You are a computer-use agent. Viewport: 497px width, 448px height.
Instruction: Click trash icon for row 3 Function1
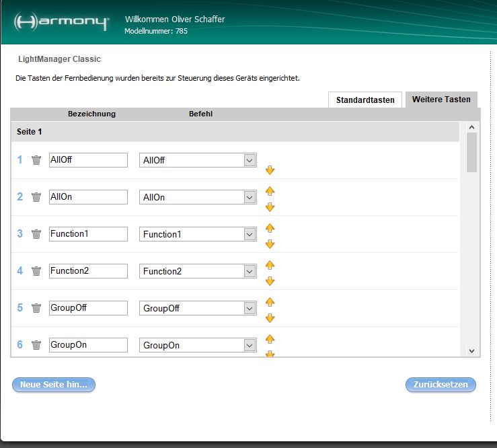(36, 234)
